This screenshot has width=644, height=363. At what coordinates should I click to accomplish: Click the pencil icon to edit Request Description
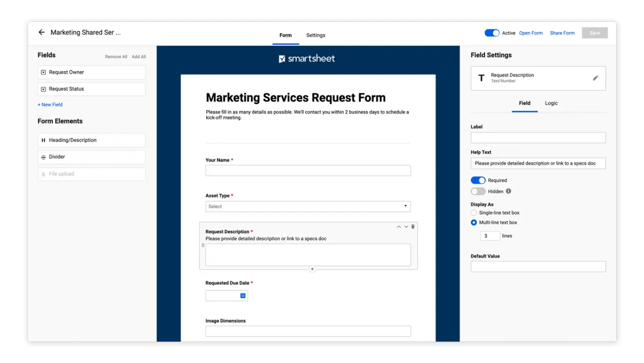point(595,78)
